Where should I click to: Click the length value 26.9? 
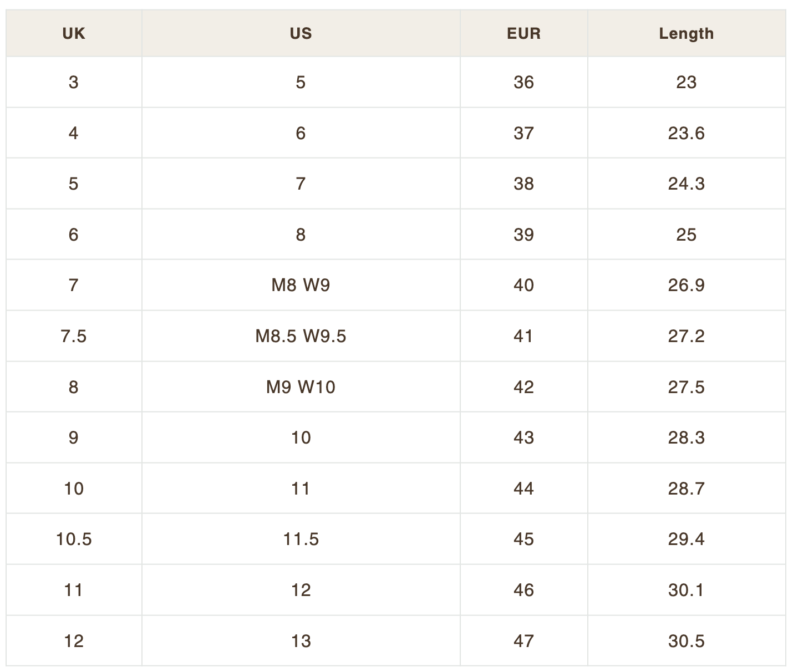click(x=687, y=285)
